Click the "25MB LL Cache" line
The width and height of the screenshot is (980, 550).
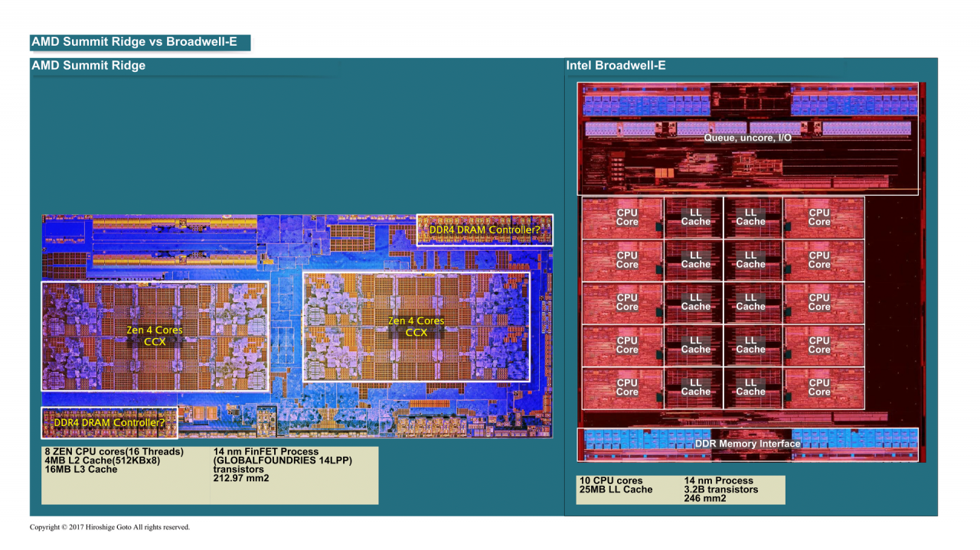(x=616, y=490)
